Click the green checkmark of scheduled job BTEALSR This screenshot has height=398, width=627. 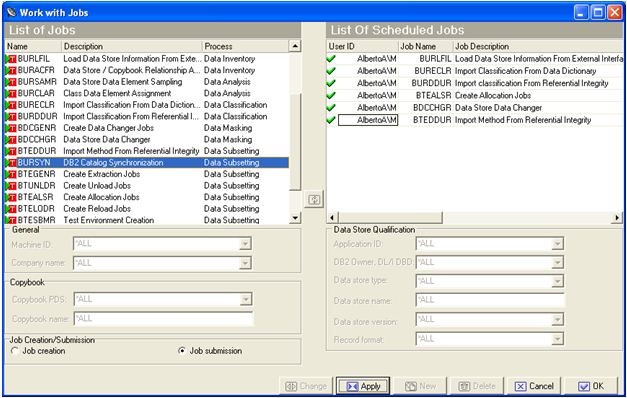pyautogui.click(x=331, y=96)
